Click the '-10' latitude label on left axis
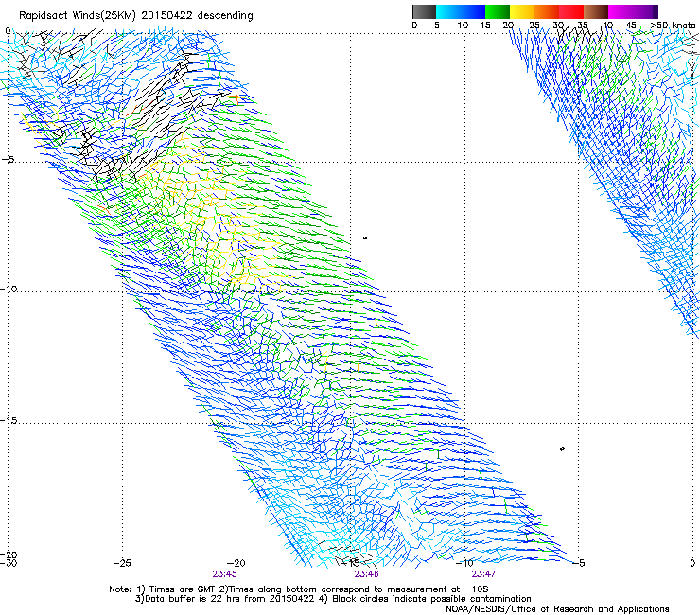700x615 pixels. pyautogui.click(x=9, y=289)
